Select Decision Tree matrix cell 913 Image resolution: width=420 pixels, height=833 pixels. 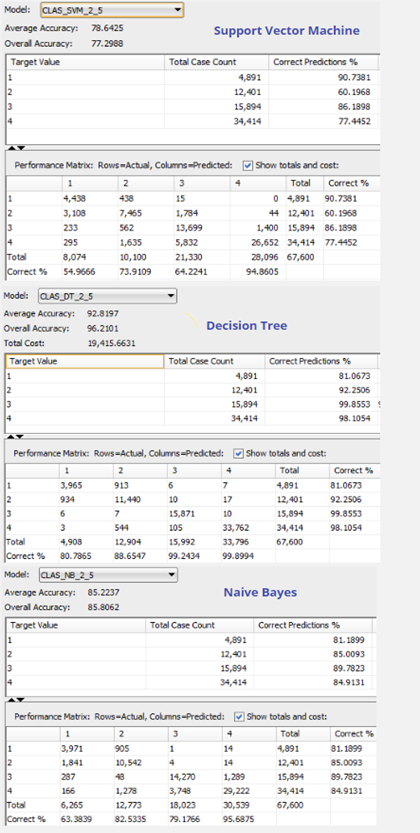(x=122, y=484)
